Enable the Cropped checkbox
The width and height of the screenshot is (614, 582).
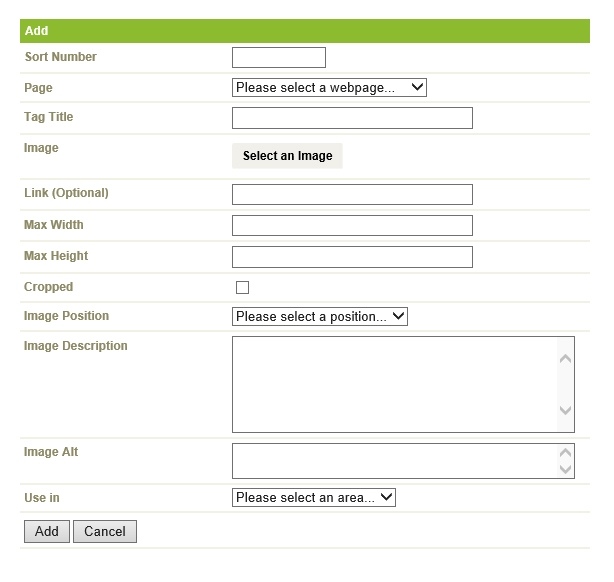(242, 287)
